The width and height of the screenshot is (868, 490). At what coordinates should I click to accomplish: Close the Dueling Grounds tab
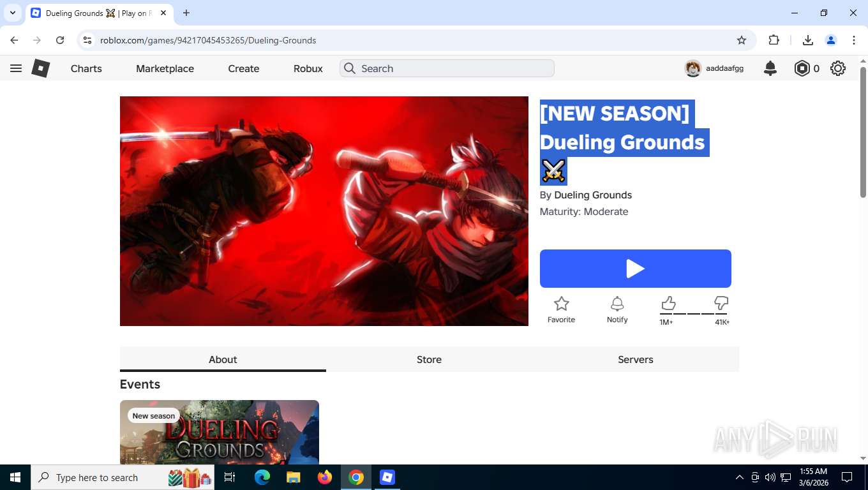click(x=163, y=13)
